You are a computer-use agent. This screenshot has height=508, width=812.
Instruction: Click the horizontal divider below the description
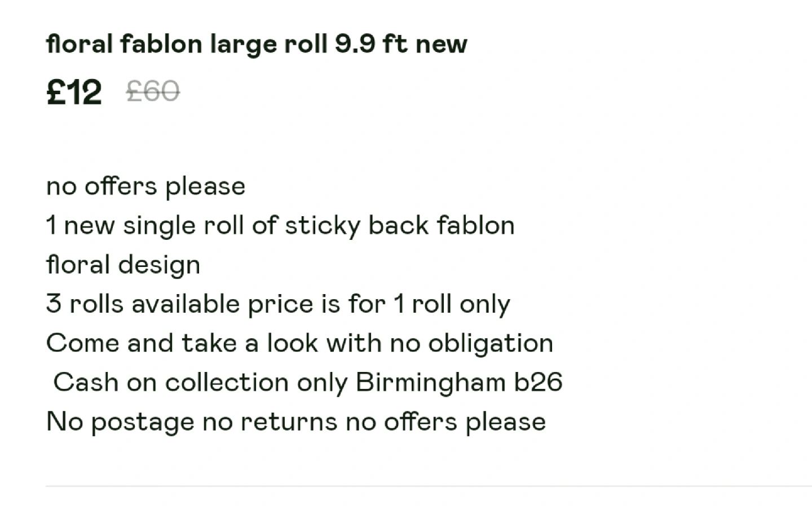pyautogui.click(x=429, y=485)
